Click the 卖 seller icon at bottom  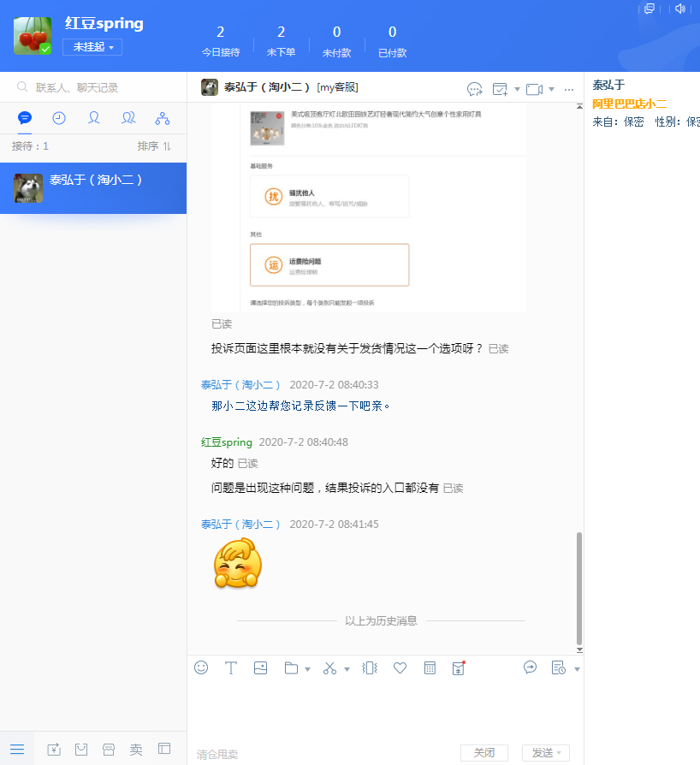[x=136, y=749]
